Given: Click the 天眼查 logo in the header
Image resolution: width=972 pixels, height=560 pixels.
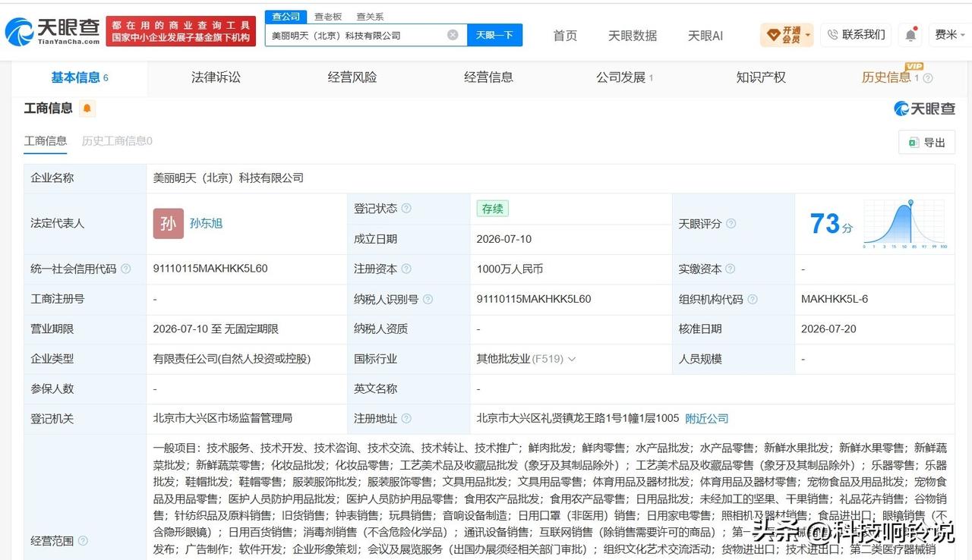Looking at the screenshot, I should pos(52,31).
